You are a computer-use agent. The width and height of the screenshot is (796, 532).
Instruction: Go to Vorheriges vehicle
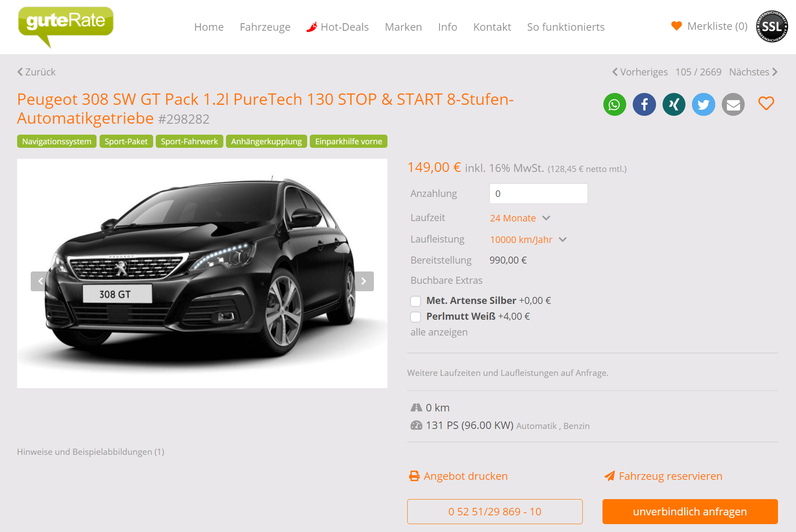coord(640,72)
